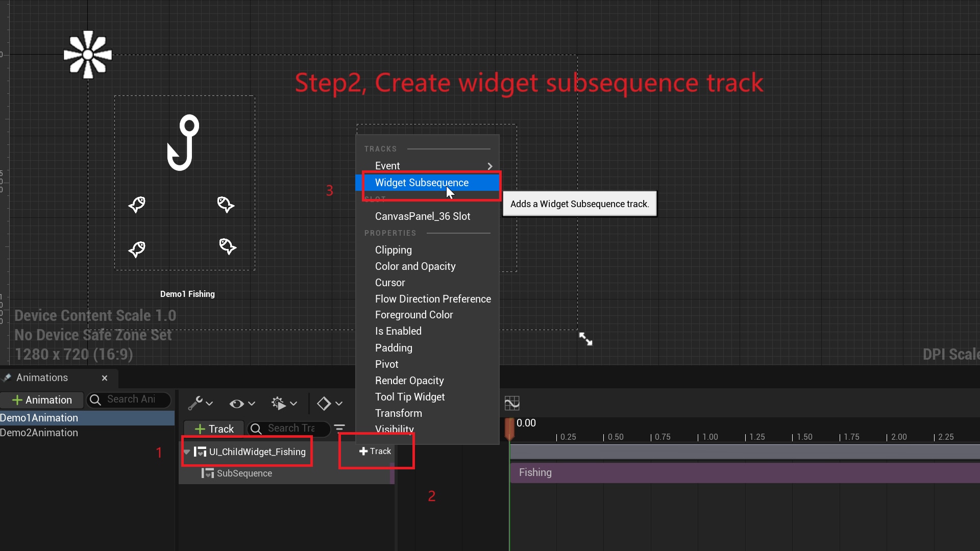Click the track filter icon beside search
980x551 pixels.
[340, 428]
